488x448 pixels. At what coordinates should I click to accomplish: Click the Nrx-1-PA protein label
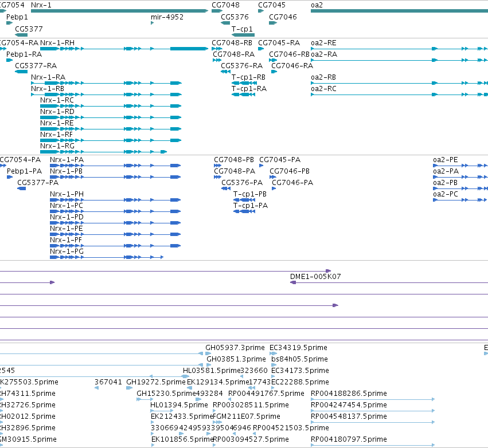(67, 160)
